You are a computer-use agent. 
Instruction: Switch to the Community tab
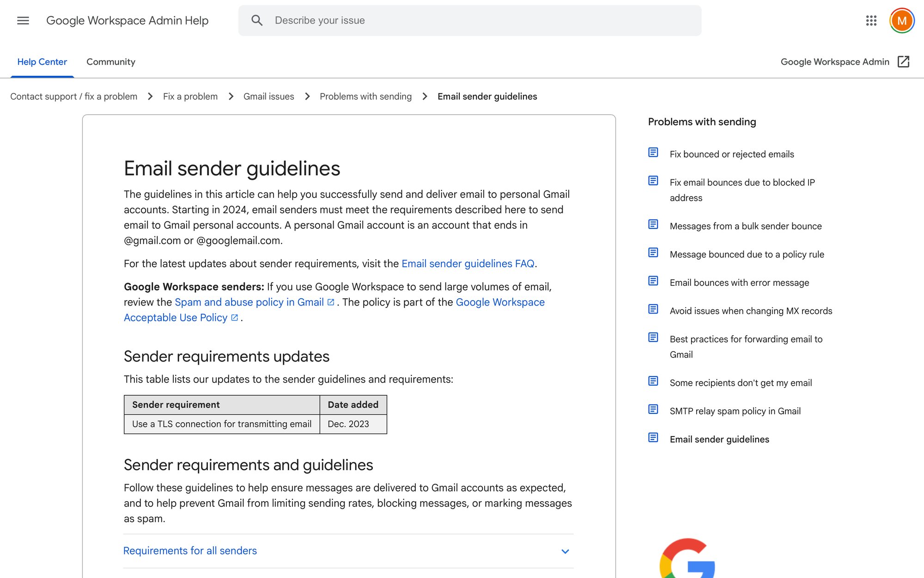click(110, 61)
